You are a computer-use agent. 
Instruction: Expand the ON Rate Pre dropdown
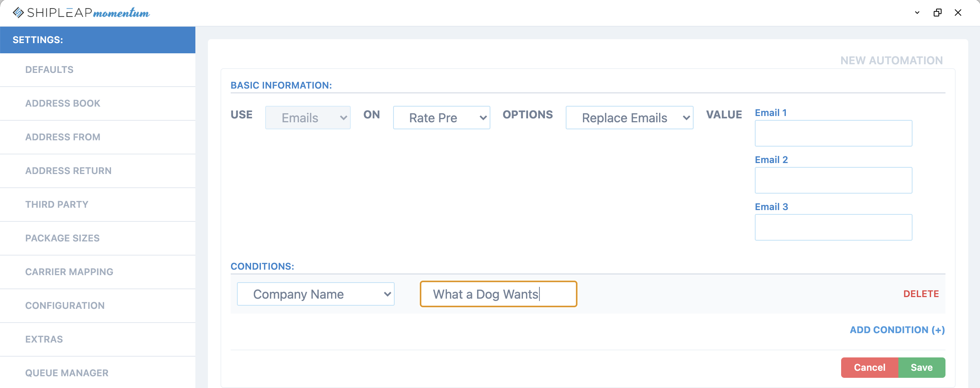click(x=442, y=118)
